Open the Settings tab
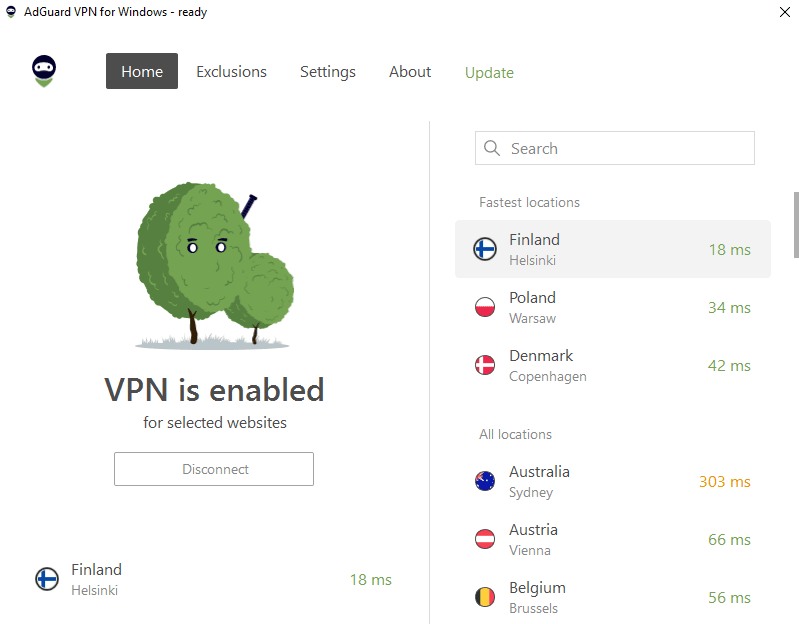799x624 pixels. 328,72
